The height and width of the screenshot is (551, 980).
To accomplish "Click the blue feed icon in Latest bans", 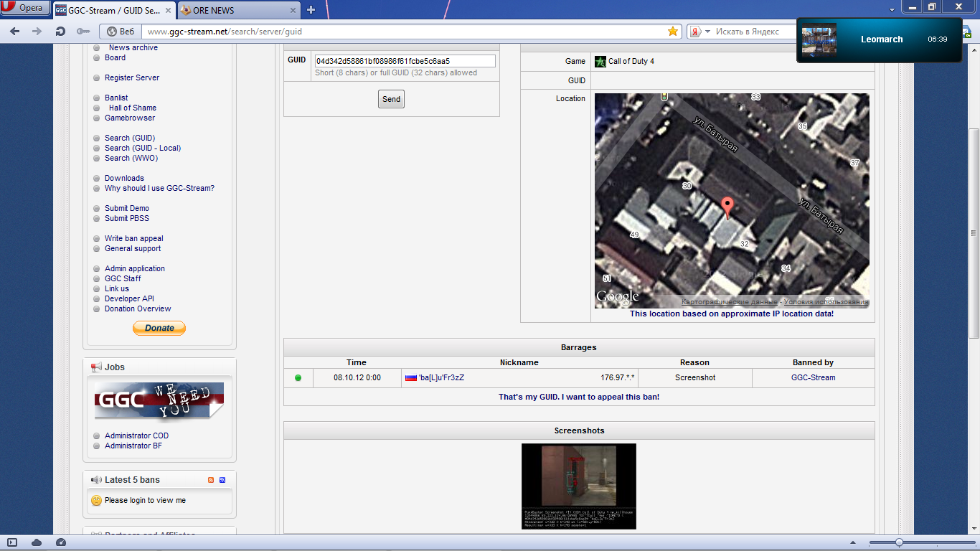I will (222, 480).
